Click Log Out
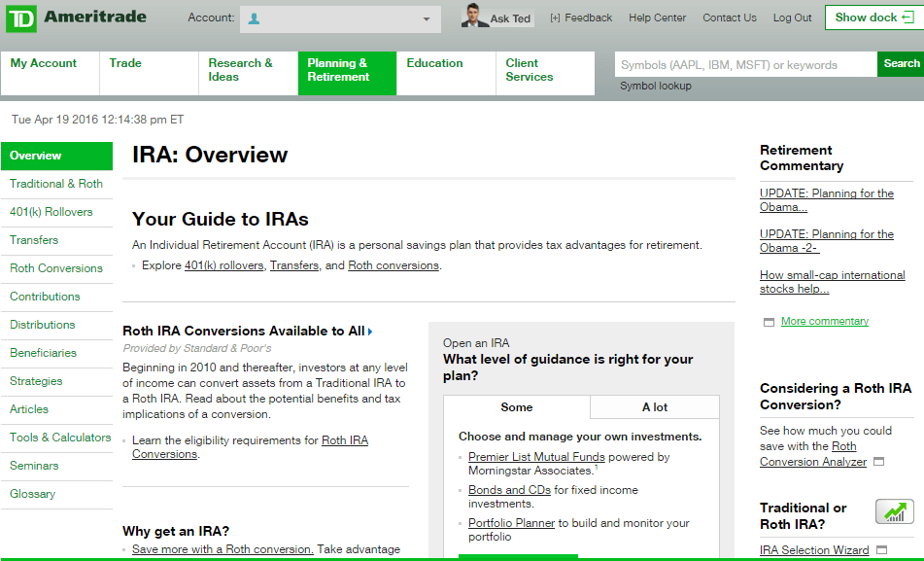 792,18
